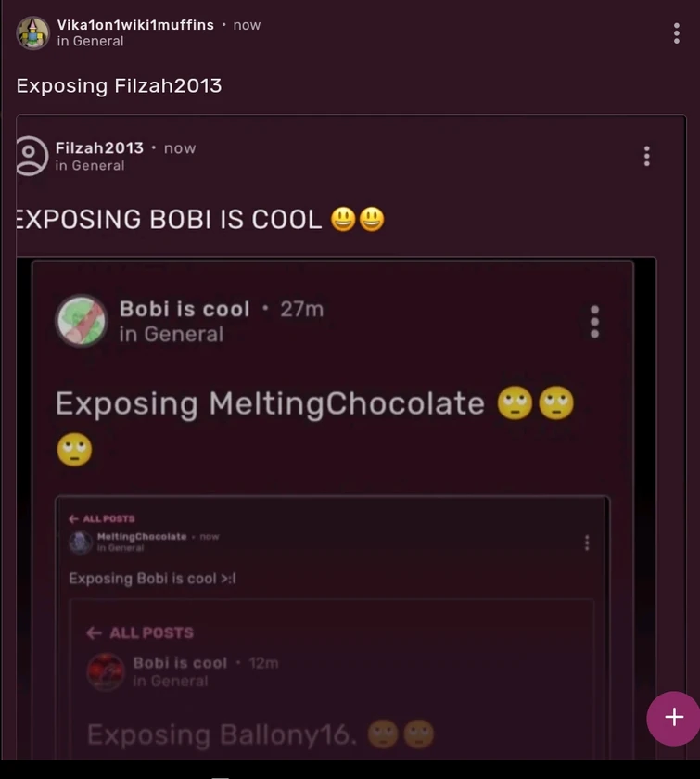Open the options menu on Bobi is cool's post
The height and width of the screenshot is (779, 700).
(x=593, y=321)
